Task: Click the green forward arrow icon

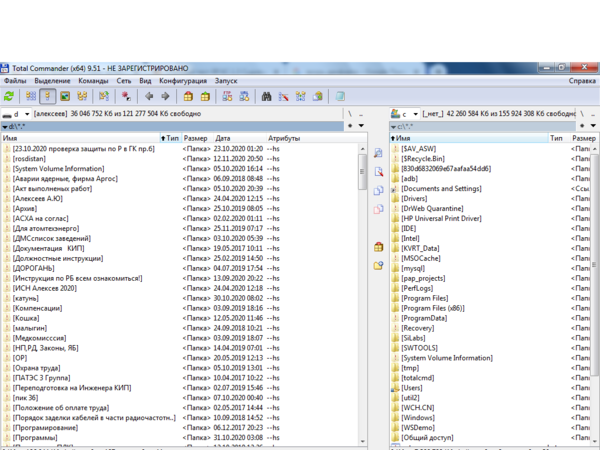Action: [x=165, y=97]
